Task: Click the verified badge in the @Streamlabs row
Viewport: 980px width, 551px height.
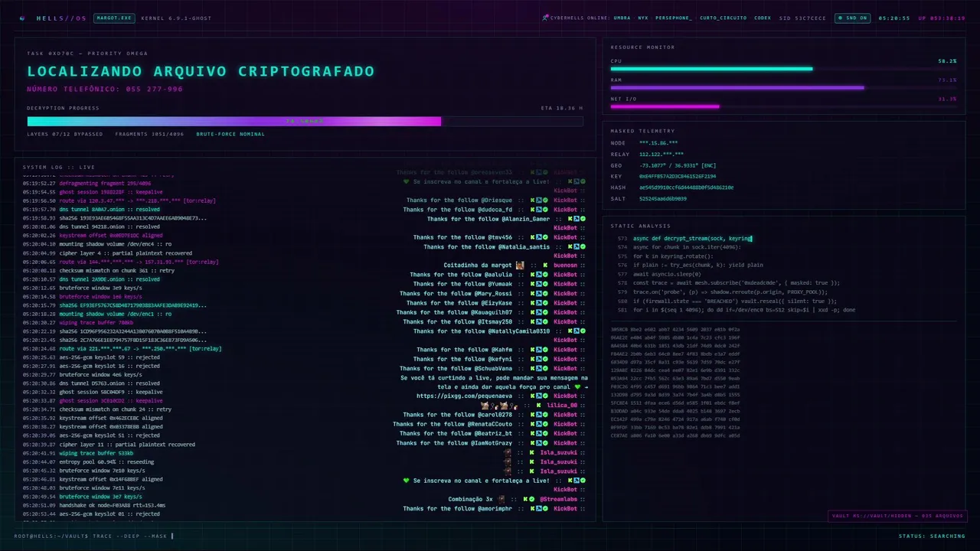Action: 532,499
